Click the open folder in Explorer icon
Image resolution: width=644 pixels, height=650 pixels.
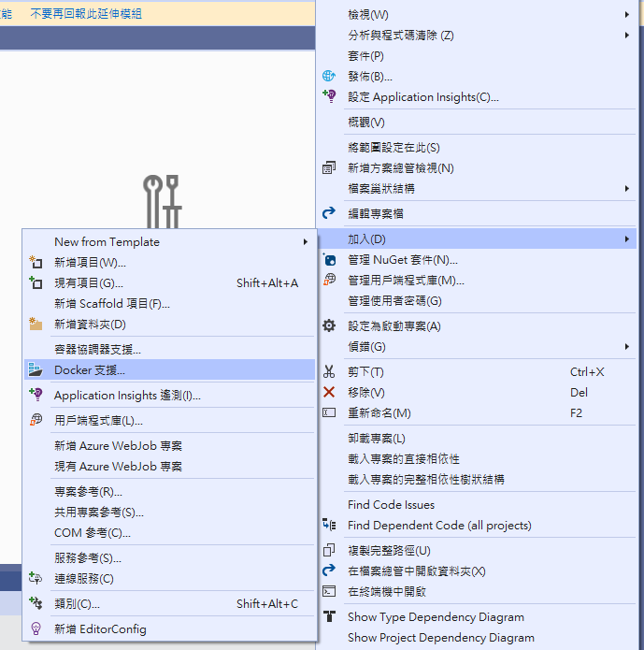[329, 571]
